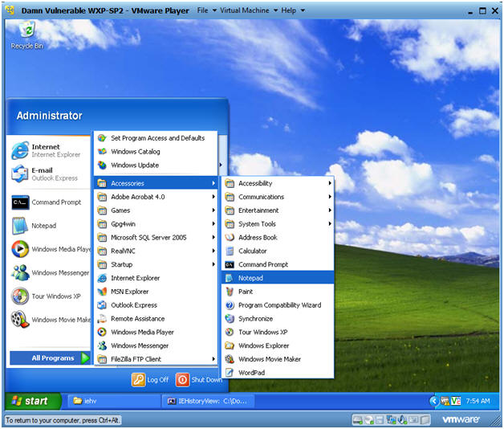Select Command Prompt in the Accessories menu
This screenshot has width=504, height=429.
pos(278,264)
